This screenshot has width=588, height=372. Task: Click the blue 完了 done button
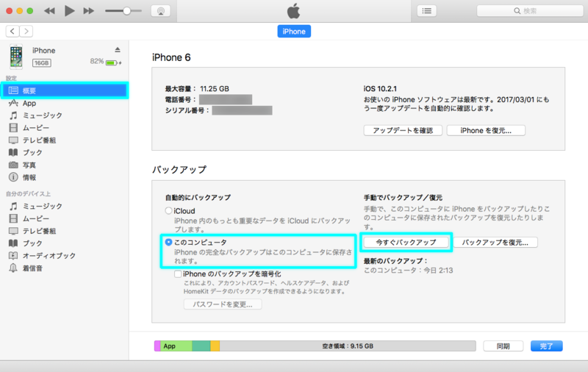[546, 346]
